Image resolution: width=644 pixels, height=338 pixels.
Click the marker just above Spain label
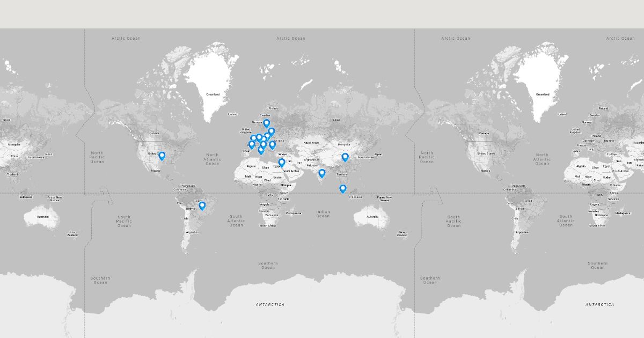(251, 144)
